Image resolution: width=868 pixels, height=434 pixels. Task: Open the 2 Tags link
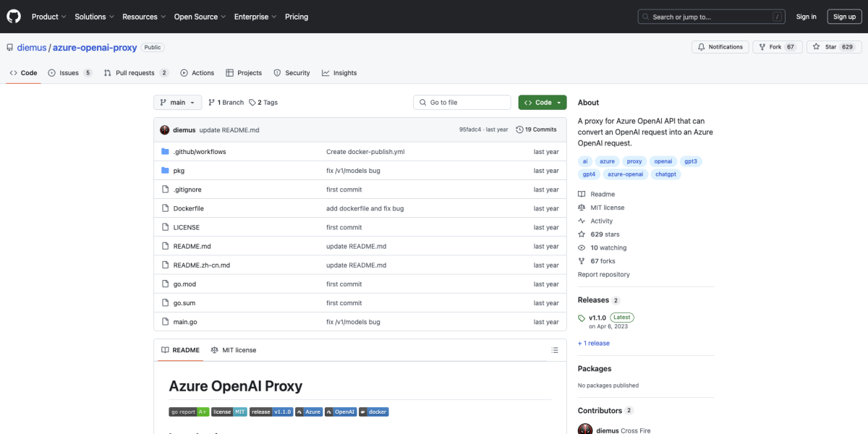tap(263, 103)
